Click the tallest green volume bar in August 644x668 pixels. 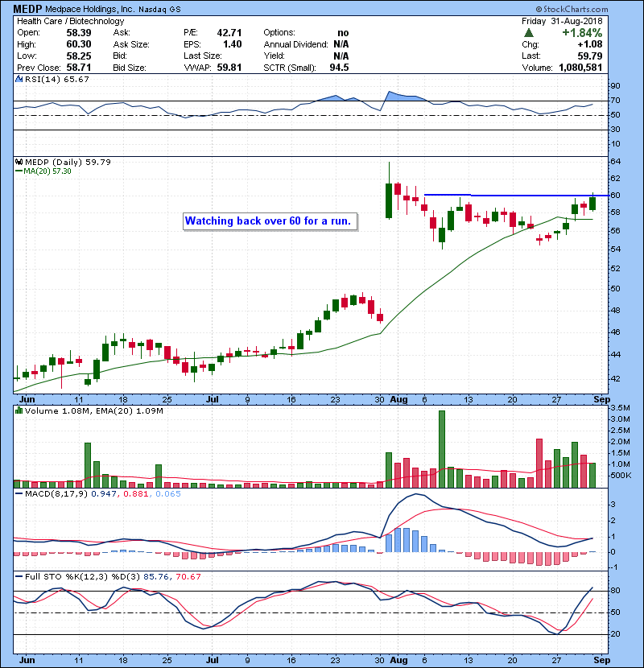[x=442, y=448]
